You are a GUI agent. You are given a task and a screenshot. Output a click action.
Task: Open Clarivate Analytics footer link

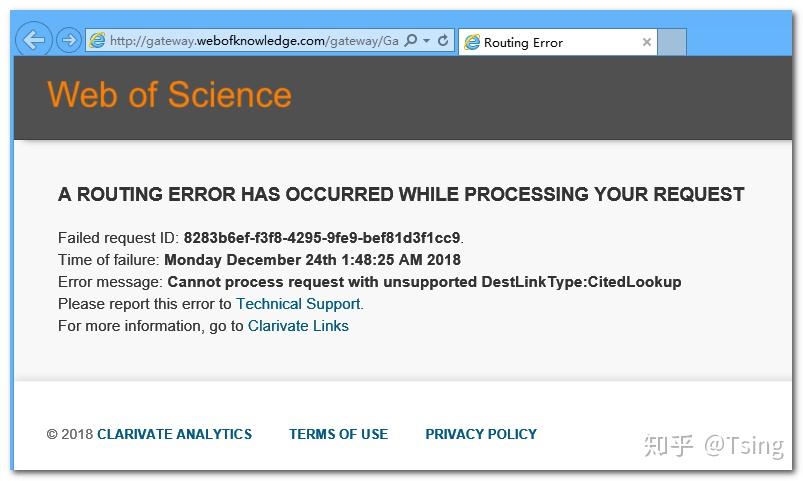pyautogui.click(x=174, y=434)
